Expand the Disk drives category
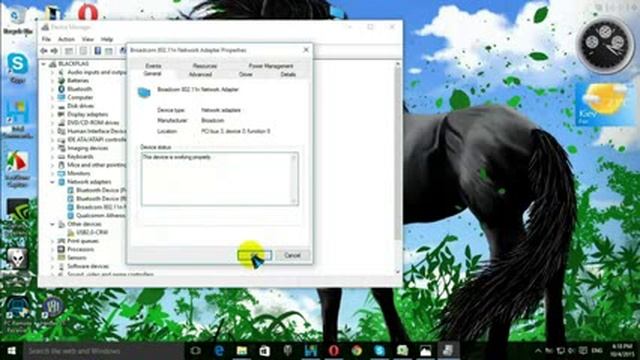The image size is (640, 360). pos(52,106)
